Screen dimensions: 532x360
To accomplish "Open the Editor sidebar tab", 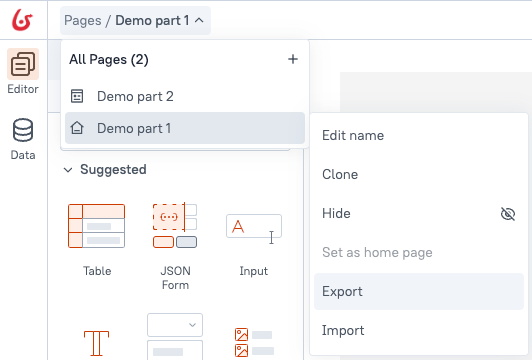I will coord(23,72).
